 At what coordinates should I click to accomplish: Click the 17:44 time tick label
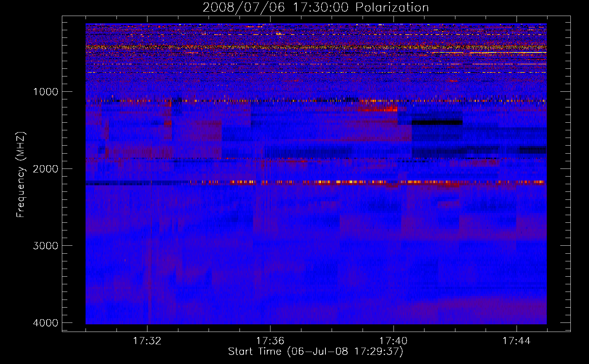[517, 341]
